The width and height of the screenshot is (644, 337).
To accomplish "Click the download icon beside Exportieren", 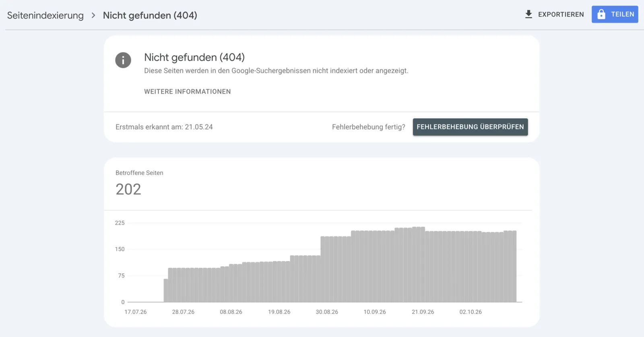I will (x=528, y=14).
